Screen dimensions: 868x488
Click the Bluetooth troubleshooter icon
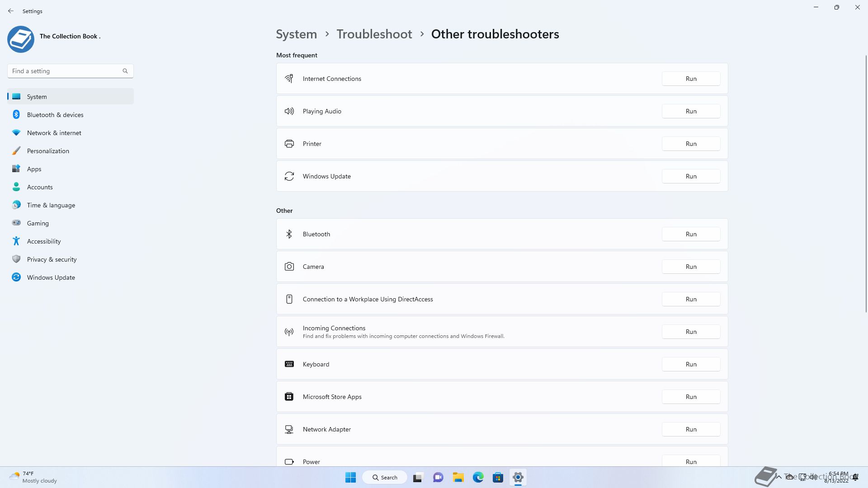coord(289,234)
